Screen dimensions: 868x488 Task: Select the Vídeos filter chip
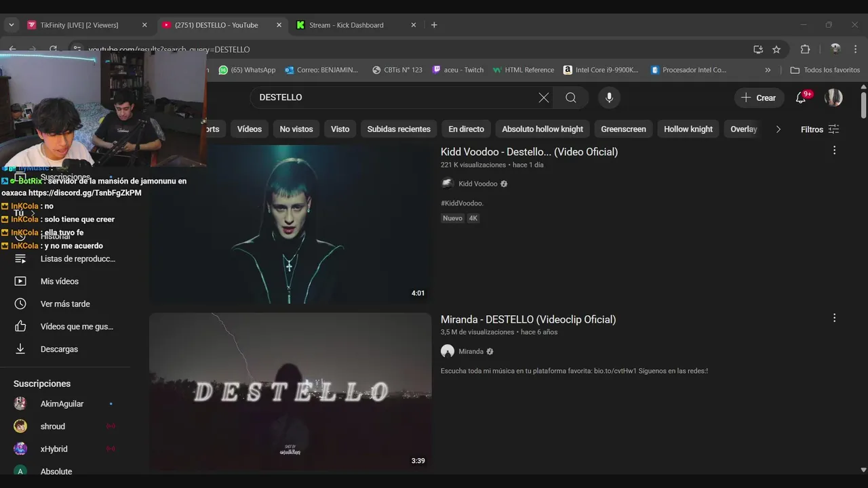pyautogui.click(x=250, y=129)
